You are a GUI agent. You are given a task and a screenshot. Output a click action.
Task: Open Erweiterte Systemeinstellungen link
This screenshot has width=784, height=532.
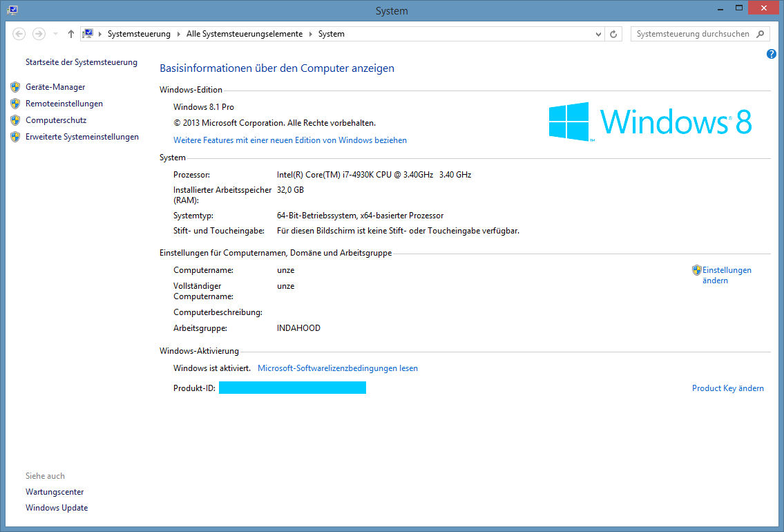pyautogui.click(x=82, y=137)
